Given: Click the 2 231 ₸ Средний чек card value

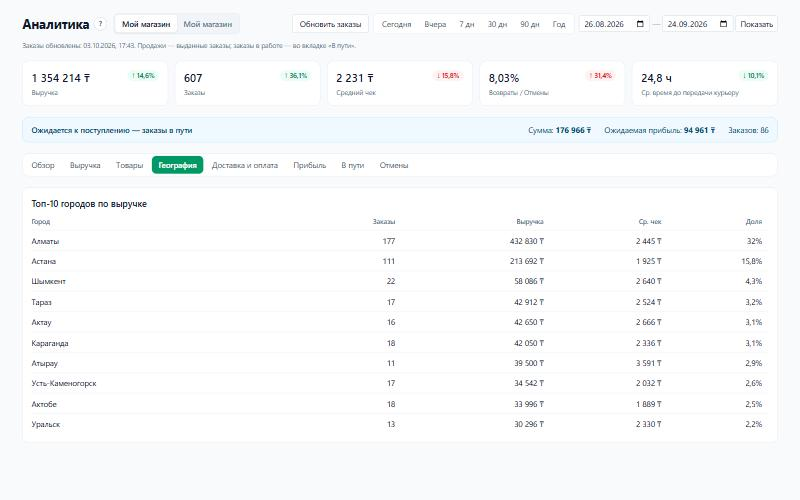Looking at the screenshot, I should coord(355,78).
